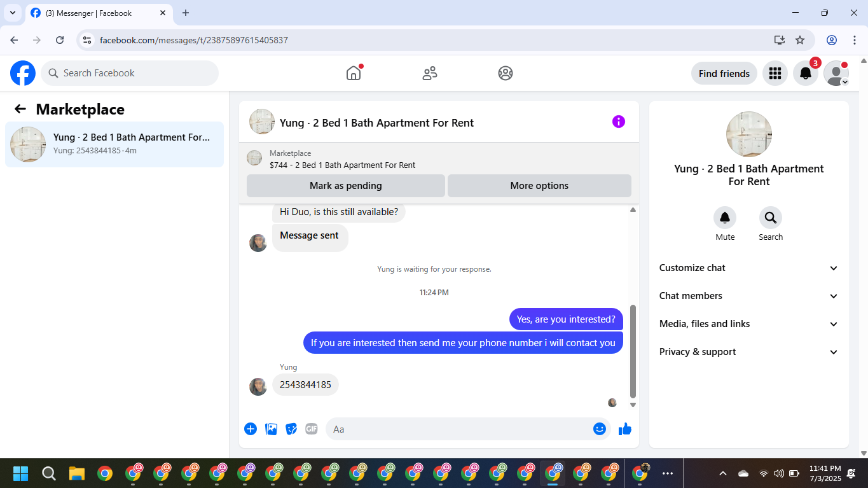Open the emoji picker smiley icon

[x=600, y=429]
